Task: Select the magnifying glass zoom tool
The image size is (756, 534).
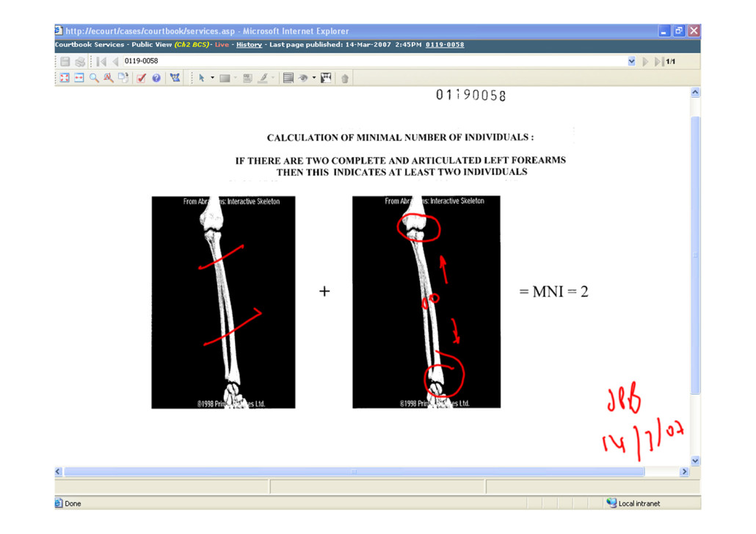Action: (x=94, y=78)
